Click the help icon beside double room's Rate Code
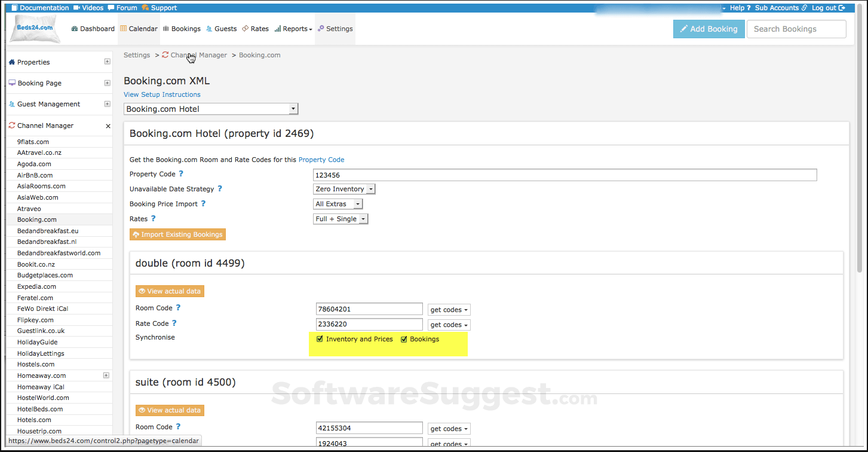 pyautogui.click(x=174, y=323)
